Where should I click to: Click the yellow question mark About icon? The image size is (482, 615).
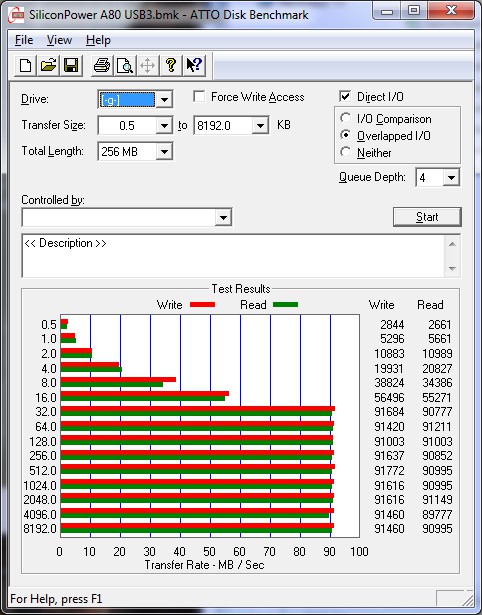pos(171,65)
